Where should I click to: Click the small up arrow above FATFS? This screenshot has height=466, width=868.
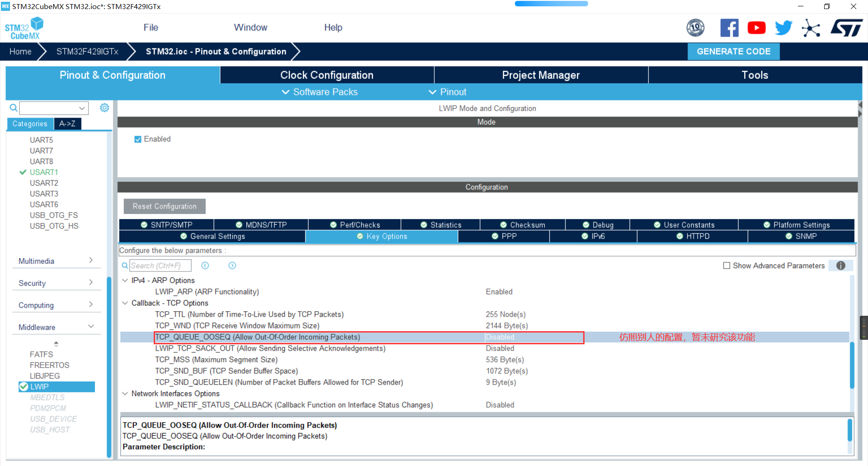click(x=56, y=344)
